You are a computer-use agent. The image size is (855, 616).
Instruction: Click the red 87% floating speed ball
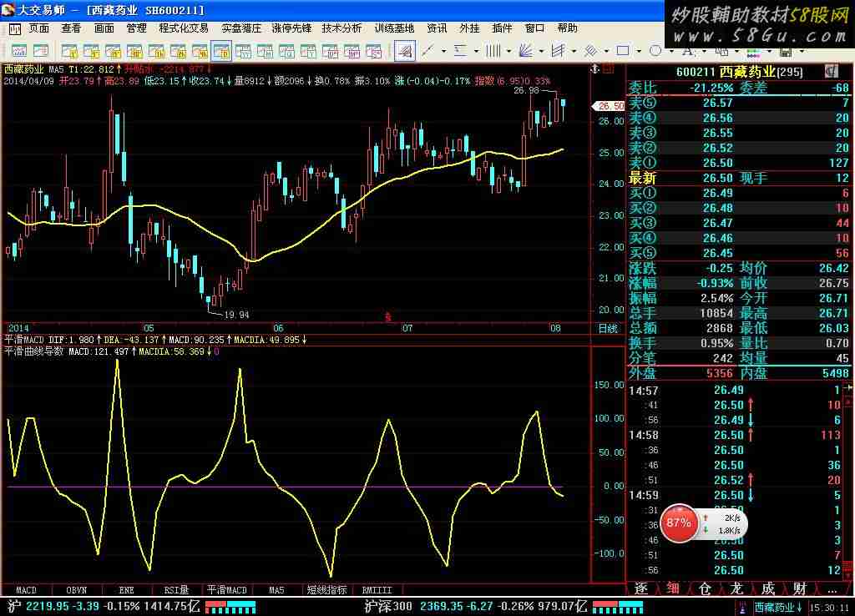[x=679, y=523]
